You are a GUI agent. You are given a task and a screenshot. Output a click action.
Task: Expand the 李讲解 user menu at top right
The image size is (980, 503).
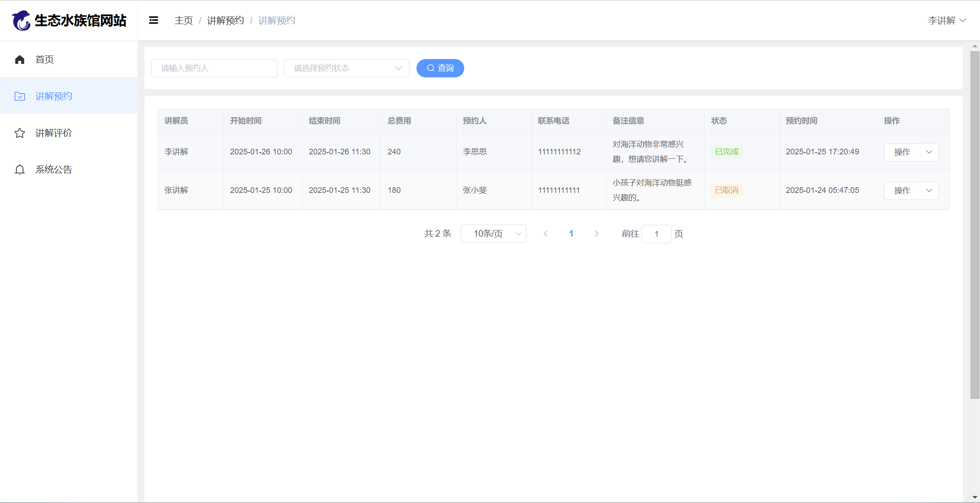pos(947,21)
